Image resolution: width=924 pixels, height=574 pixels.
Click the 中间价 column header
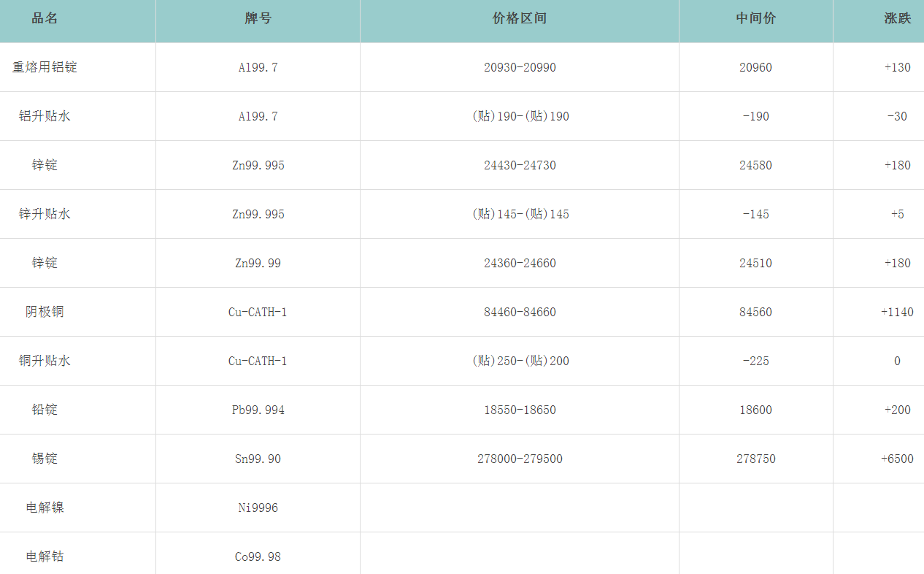click(755, 19)
